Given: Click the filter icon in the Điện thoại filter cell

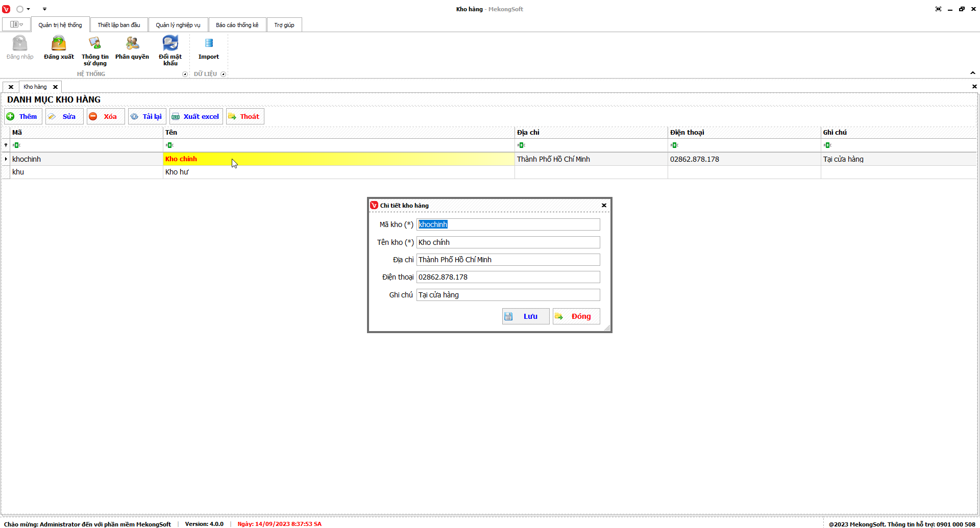Looking at the screenshot, I should (x=674, y=145).
